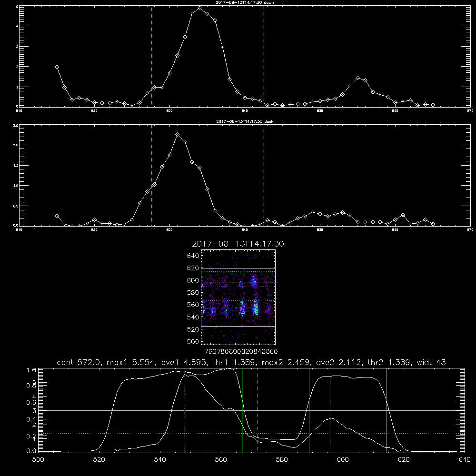Click the heatmap y-axis label 580
476x476 pixels.
[193, 293]
